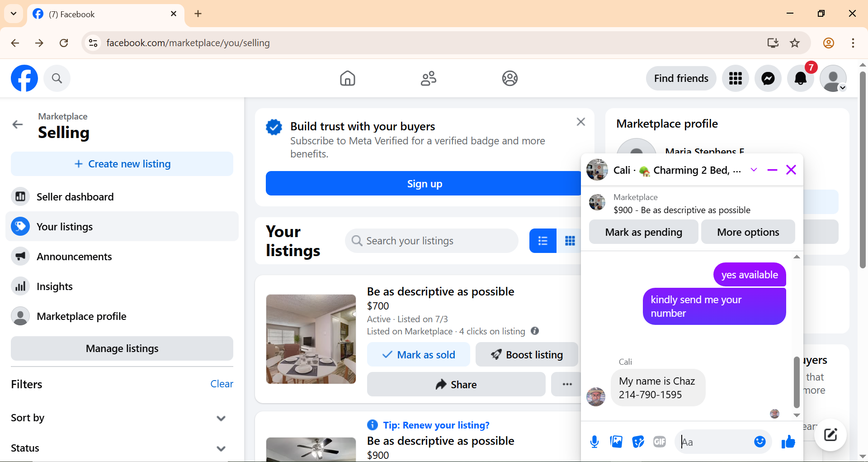The image size is (868, 462).
Task: Open Cali's profile picture in chat header
Action: point(597,170)
